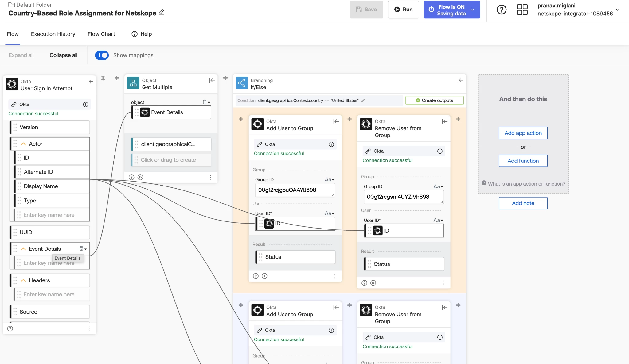Edit flow name with pencil icon
The image size is (629, 364).
click(x=161, y=13)
